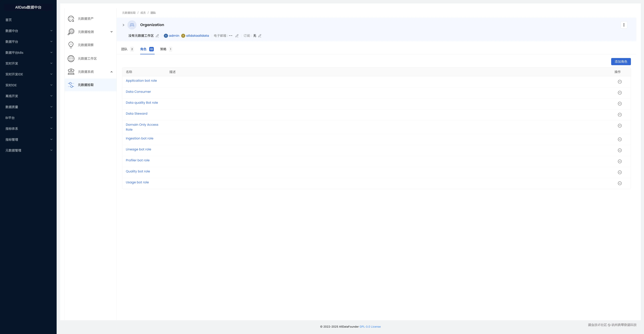Image resolution: width=644 pixels, height=334 pixels.
Task: Switch to the 团队 tab
Action: point(127,49)
